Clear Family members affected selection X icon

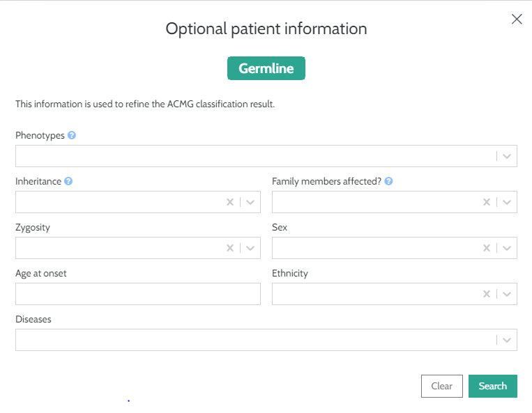coord(487,202)
